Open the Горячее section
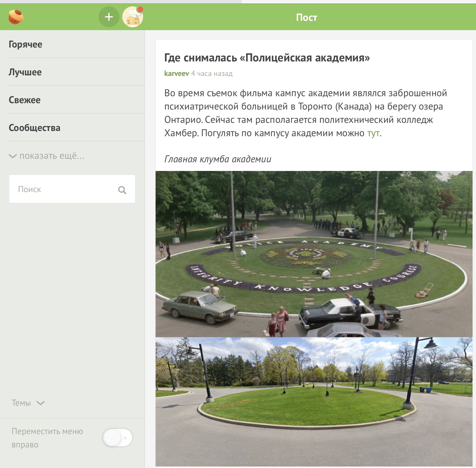 point(25,44)
